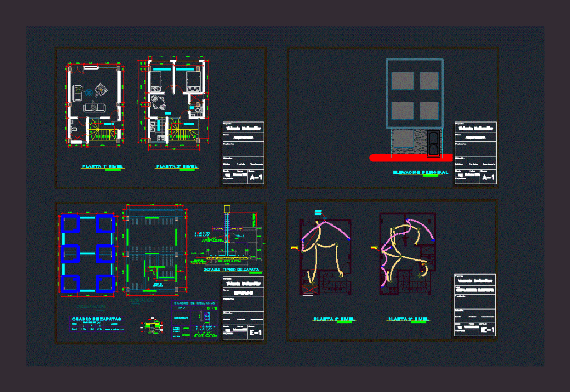Screen dimensions: 570x392
Task: Click the 'PLANTA 1° NIVEL' title on architecture sheet
Action: 102,166
